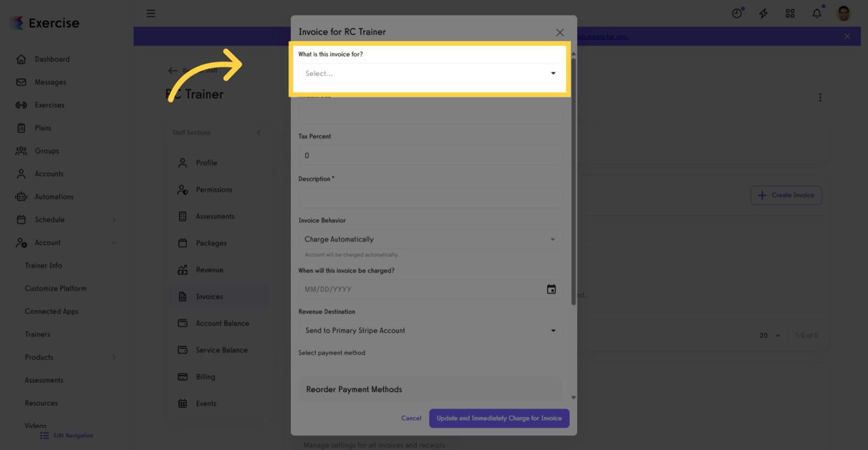Screen dimensions: 868x450
Task: Click the Assessments staff section icon
Action: click(182, 216)
